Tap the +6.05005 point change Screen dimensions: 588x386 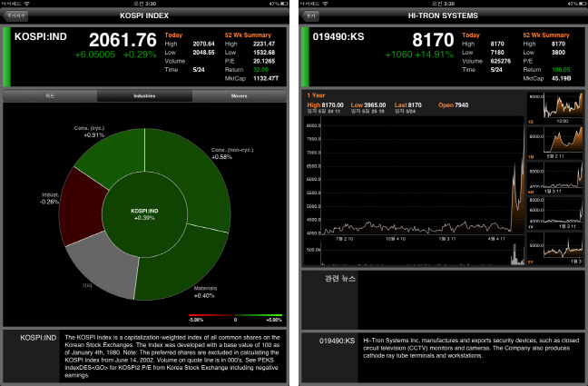(95, 54)
